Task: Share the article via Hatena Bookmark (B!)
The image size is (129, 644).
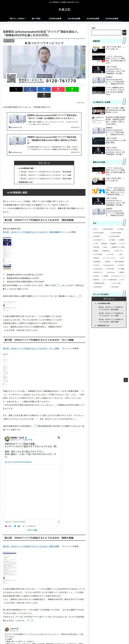Action: click(44, 89)
